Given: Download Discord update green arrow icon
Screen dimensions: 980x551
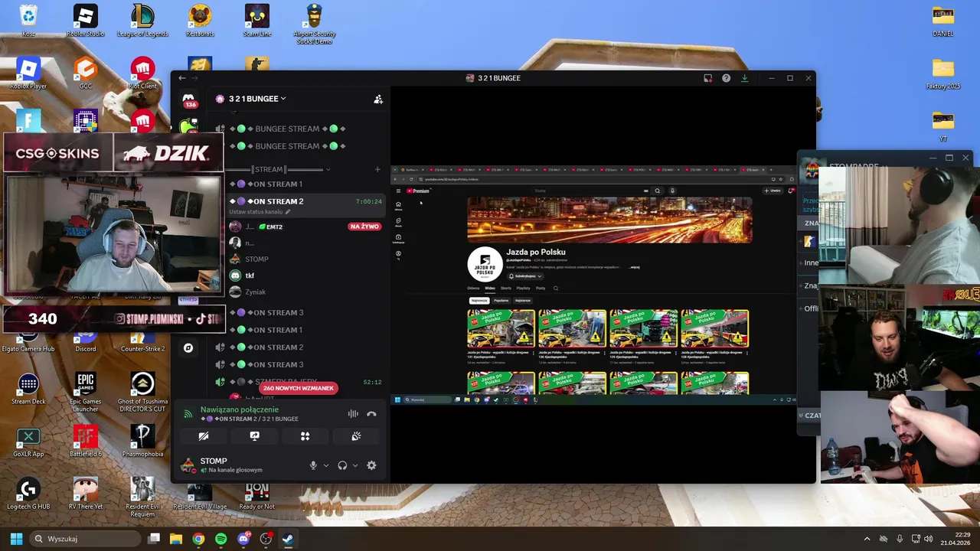Looking at the screenshot, I should [x=744, y=78].
